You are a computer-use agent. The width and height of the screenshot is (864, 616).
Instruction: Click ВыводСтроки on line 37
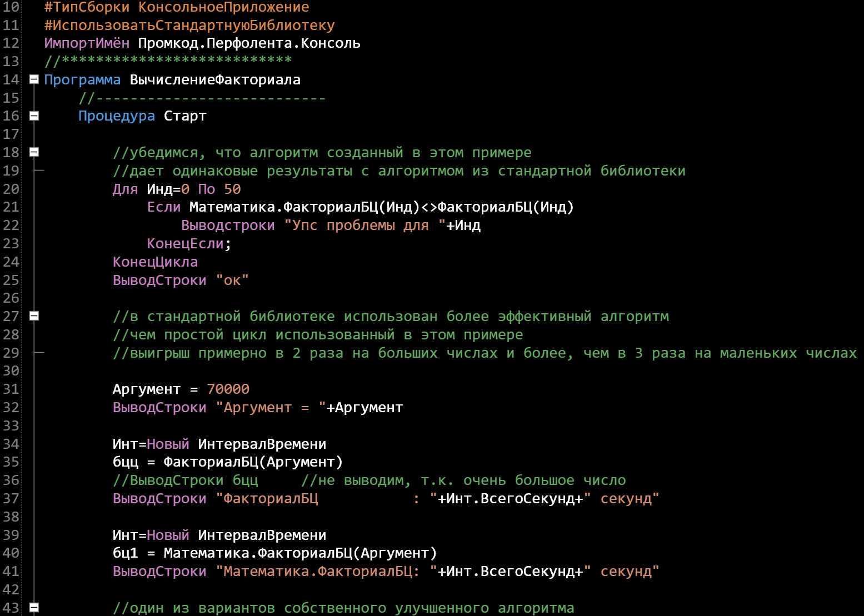[159, 498]
